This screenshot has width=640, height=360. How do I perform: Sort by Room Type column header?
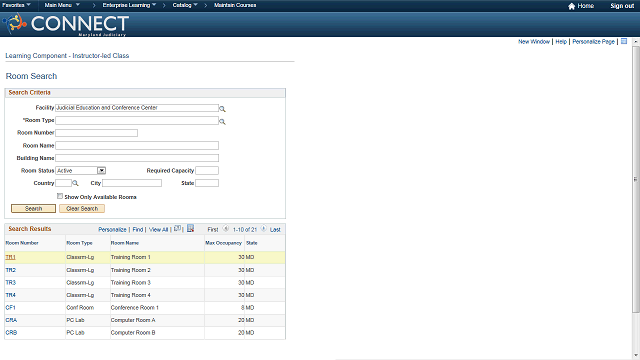tap(80, 243)
